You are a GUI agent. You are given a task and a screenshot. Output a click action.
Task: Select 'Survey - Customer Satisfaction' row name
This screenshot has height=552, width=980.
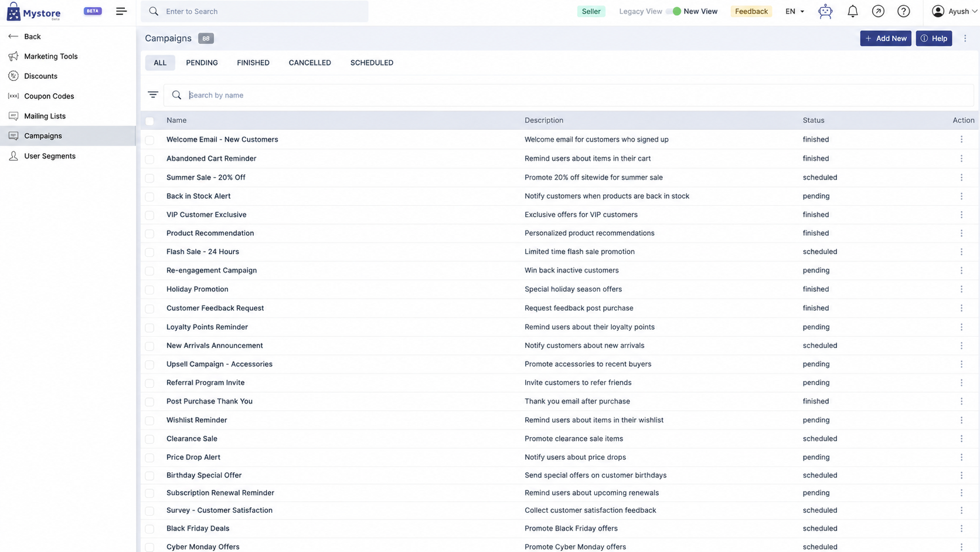coord(219,510)
